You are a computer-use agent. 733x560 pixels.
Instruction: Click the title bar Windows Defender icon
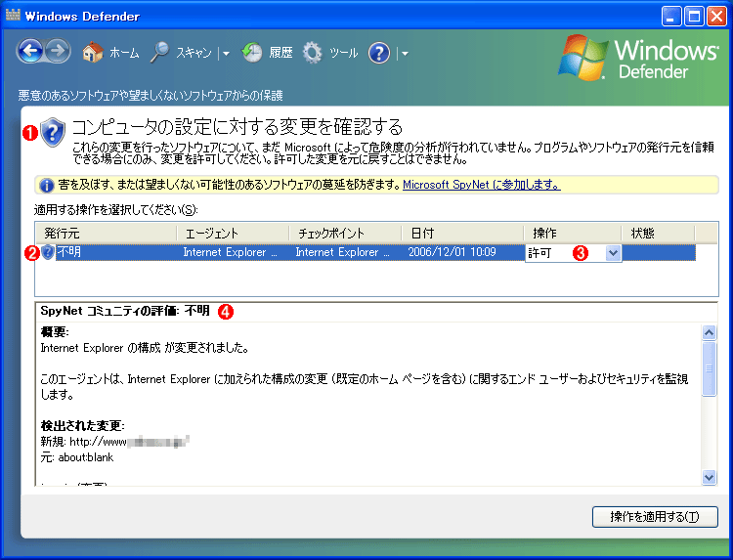point(13,16)
